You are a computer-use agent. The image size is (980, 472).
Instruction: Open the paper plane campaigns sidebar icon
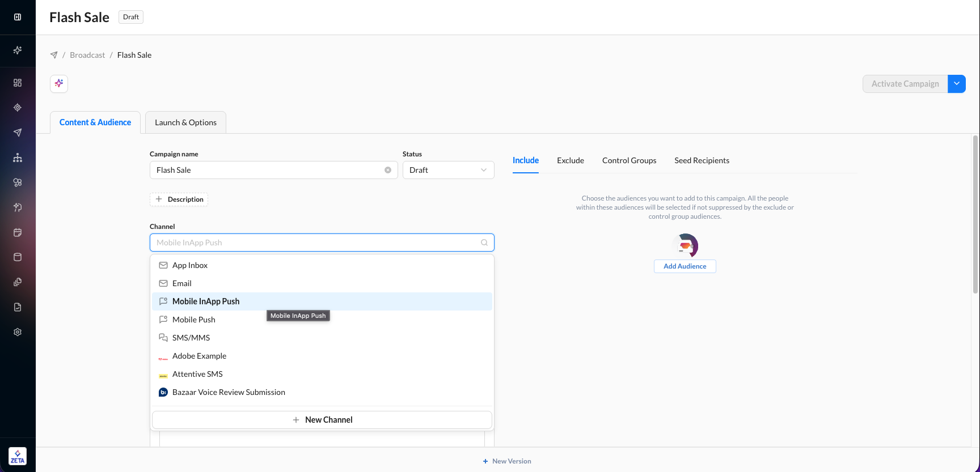(18, 133)
